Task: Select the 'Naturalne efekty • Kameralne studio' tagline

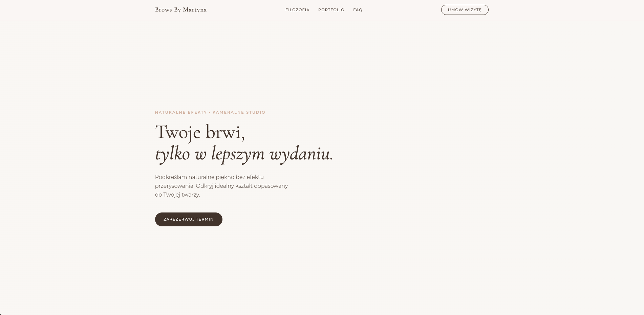Action: pos(210,112)
